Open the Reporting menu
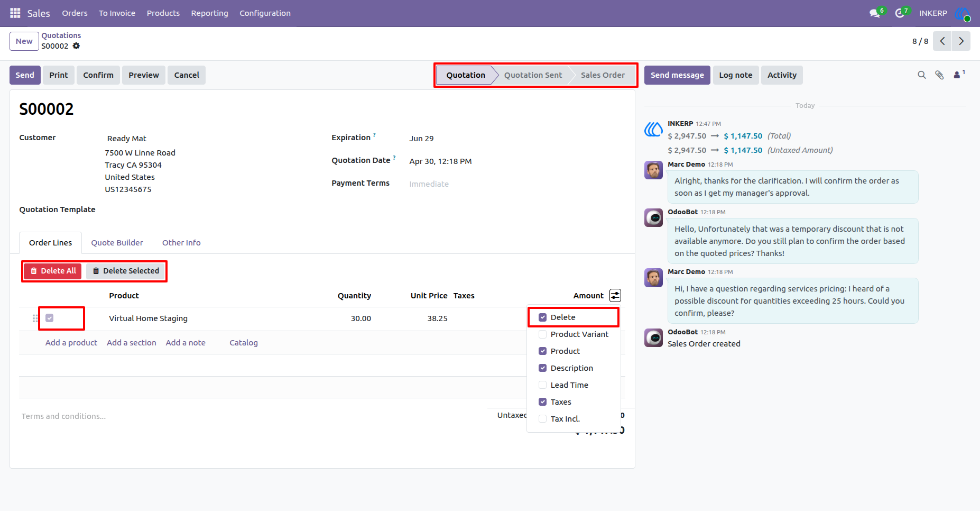This screenshot has height=511, width=980. (x=209, y=13)
